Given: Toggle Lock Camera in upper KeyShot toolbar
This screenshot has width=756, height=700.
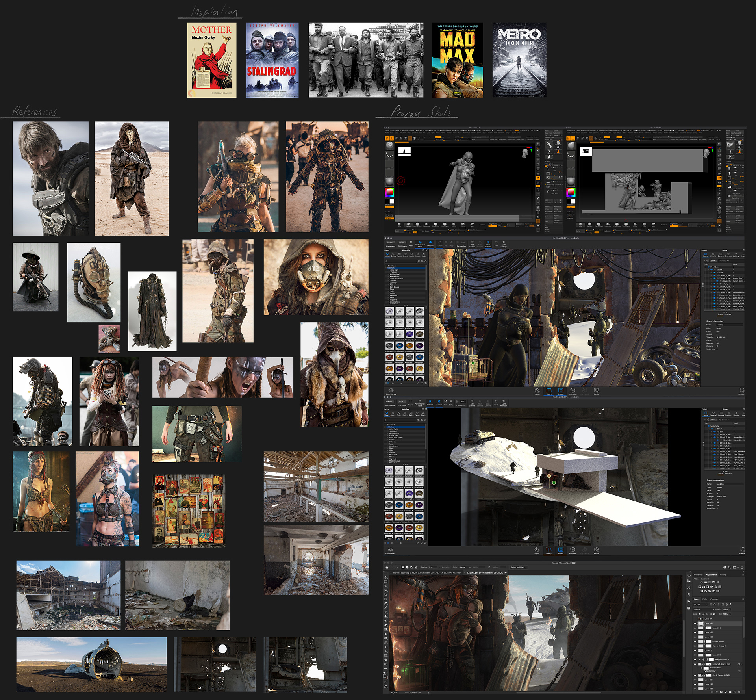Looking at the screenshot, I should click(x=488, y=243).
